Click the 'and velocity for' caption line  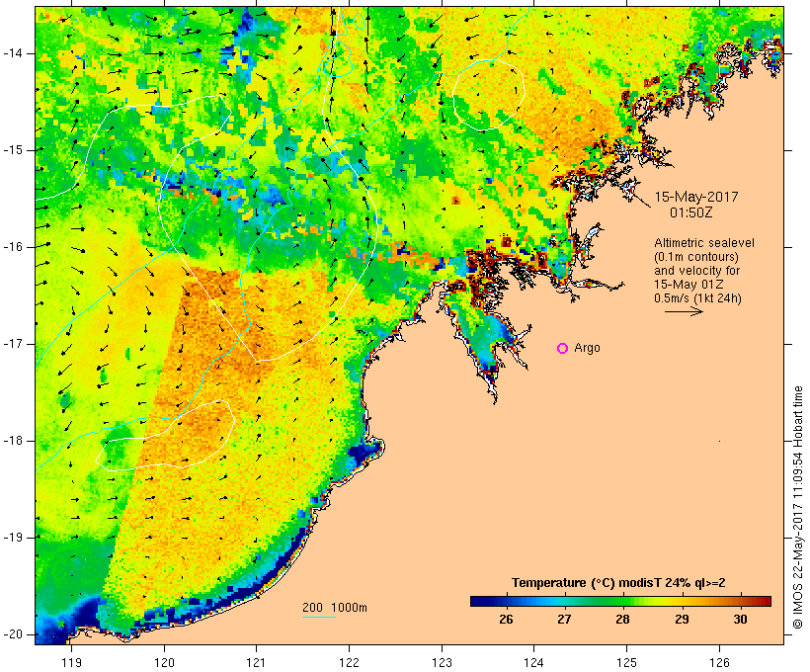(696, 271)
